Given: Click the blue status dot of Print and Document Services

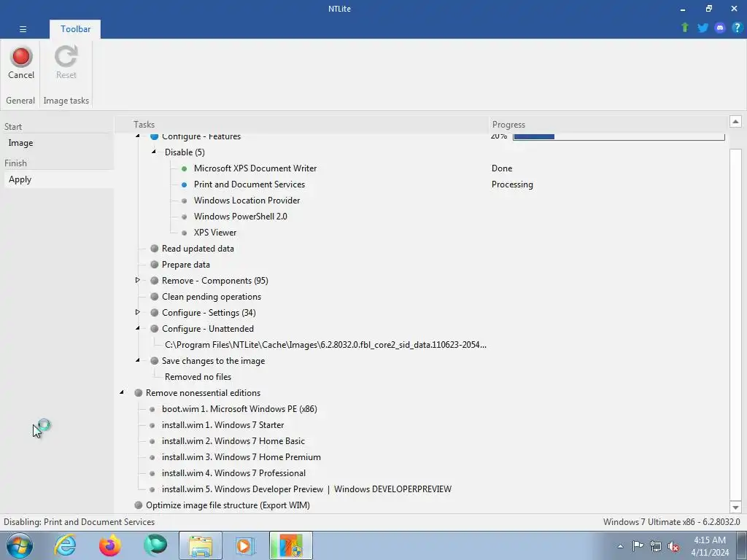Looking at the screenshot, I should coord(185,184).
